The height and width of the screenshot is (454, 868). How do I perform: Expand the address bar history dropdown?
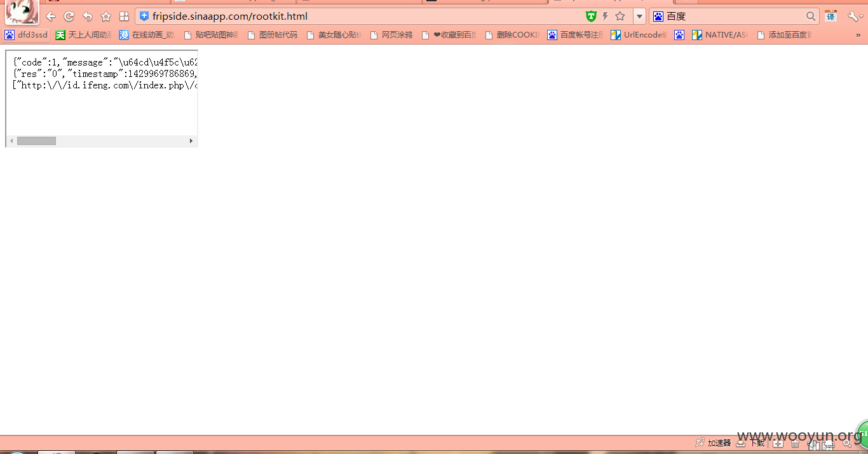(x=639, y=16)
